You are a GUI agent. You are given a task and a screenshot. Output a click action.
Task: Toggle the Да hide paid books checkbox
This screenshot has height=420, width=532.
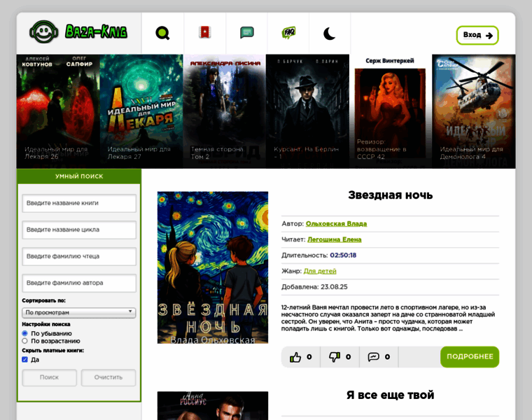coord(24,360)
